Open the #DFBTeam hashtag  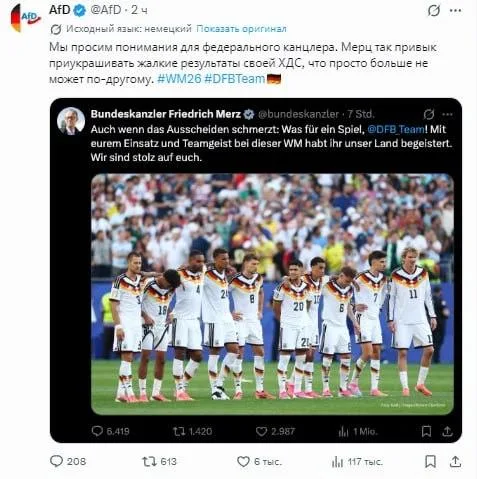coord(235,79)
